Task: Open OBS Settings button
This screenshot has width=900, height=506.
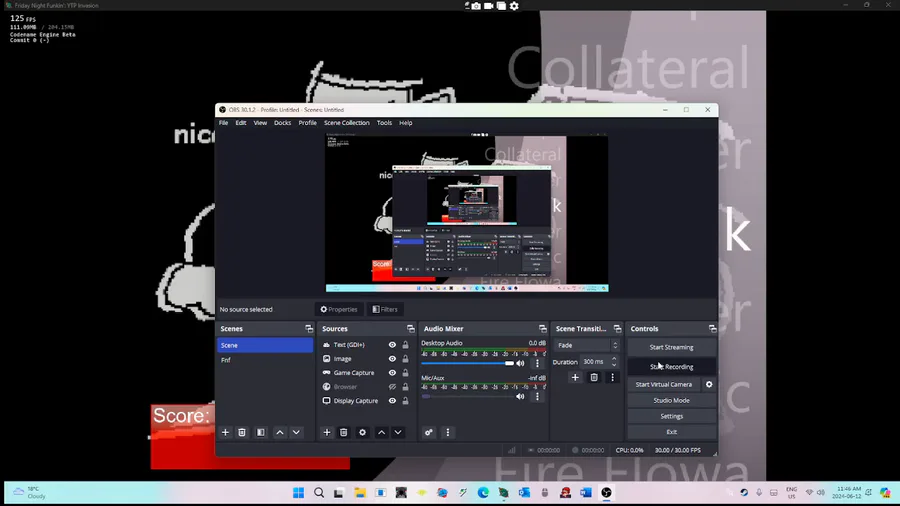Action: pos(672,417)
